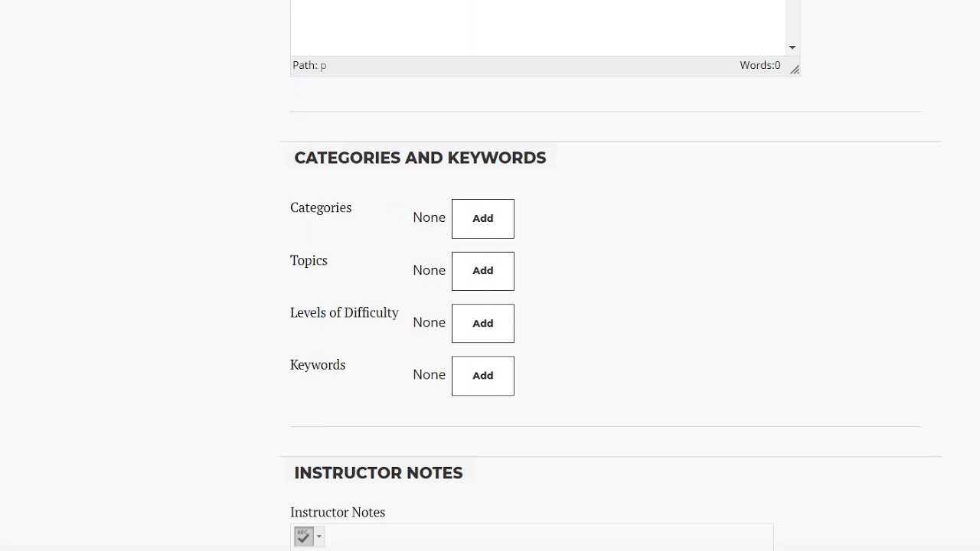
Task: Click the 'INSTRUCTOR NOTES' heading
Action: (378, 473)
